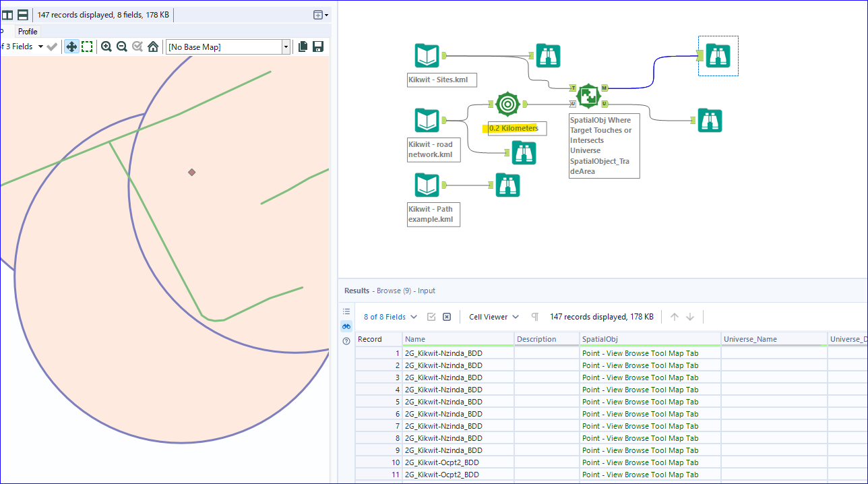The width and height of the screenshot is (868, 484).
Task: Toggle the data view binoculars in Results sidebar
Action: pos(346,326)
